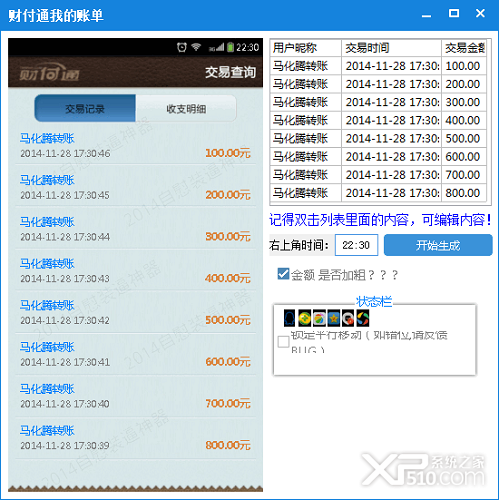Viewport: 499px width, 500px height.
Task: Click the 交易时间 column header
Action: [391, 48]
